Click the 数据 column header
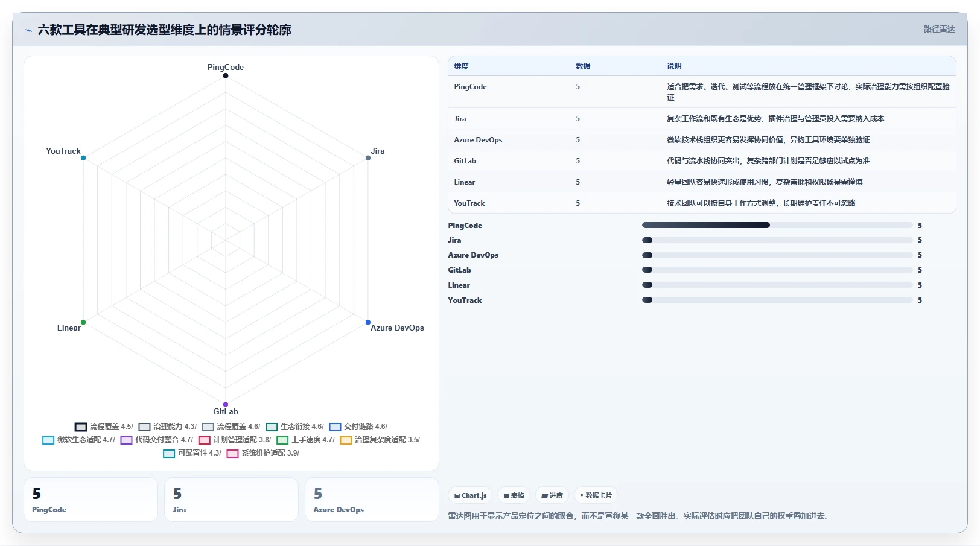The height and width of the screenshot is (546, 980). pyautogui.click(x=583, y=66)
